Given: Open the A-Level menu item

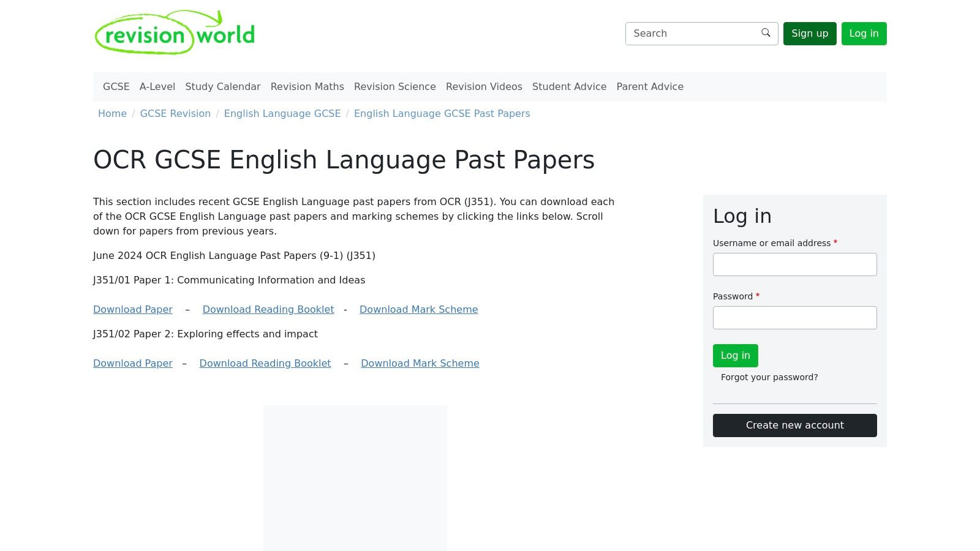Looking at the screenshot, I should tap(157, 87).
